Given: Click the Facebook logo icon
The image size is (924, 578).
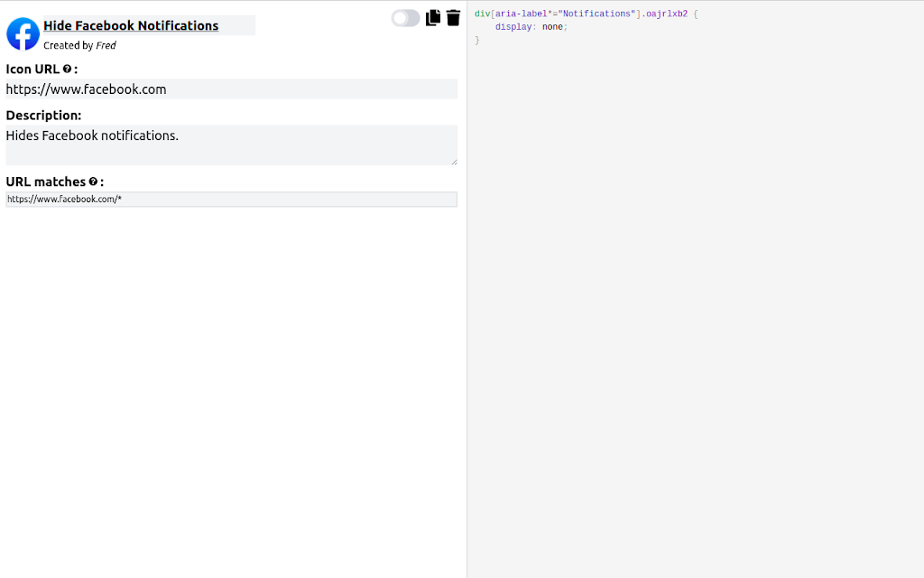Looking at the screenshot, I should coord(23,33).
